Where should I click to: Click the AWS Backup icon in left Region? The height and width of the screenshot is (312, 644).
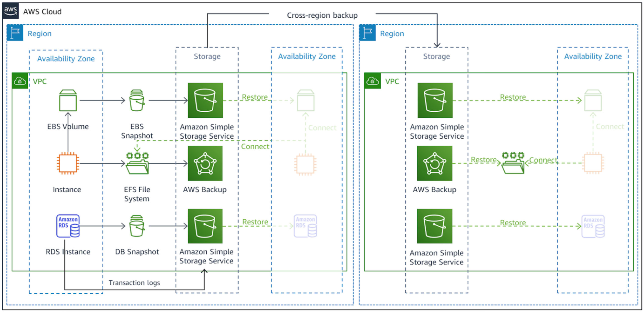point(205,163)
